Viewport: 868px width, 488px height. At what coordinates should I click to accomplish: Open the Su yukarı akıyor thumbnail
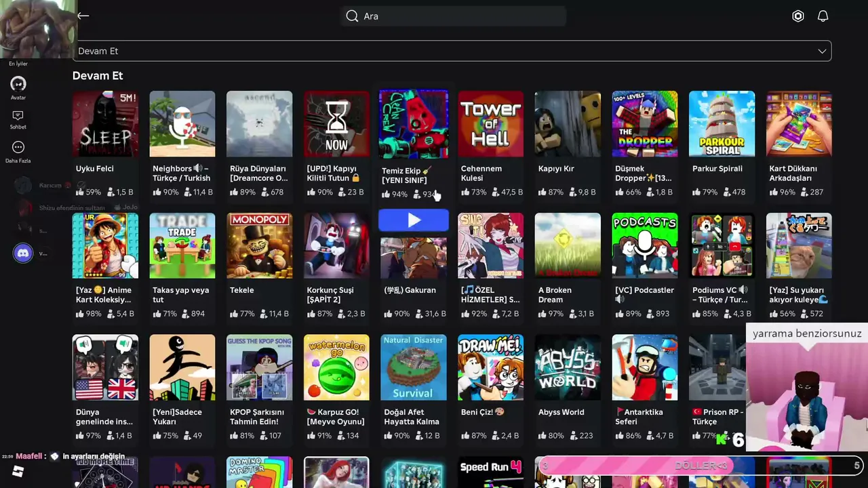[x=799, y=246]
